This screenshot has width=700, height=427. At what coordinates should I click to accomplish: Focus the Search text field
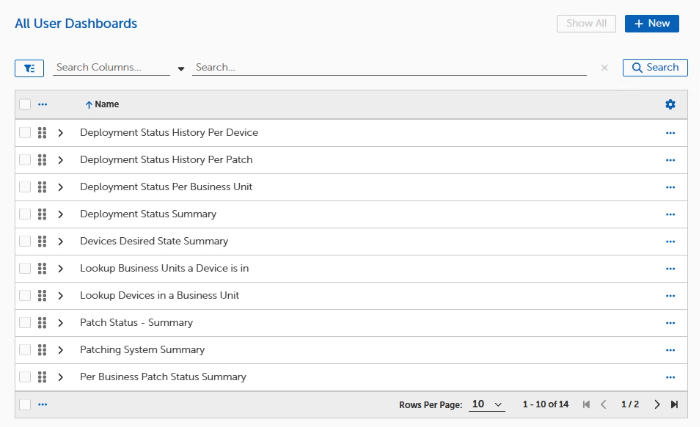point(388,67)
